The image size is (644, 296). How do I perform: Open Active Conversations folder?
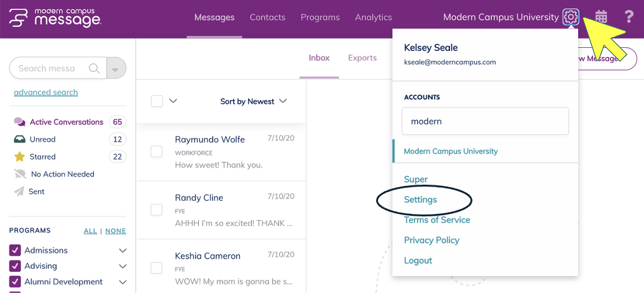pyautogui.click(x=66, y=122)
